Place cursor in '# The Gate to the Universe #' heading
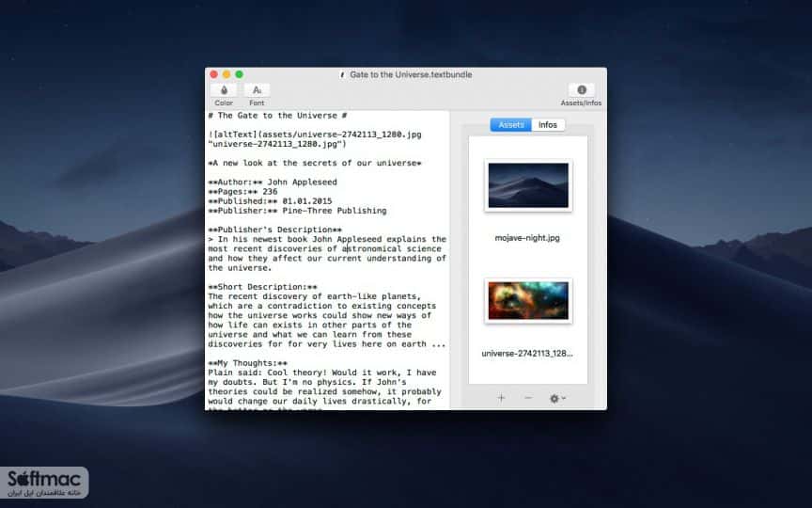Image resolution: width=812 pixels, height=508 pixels. pos(277,116)
